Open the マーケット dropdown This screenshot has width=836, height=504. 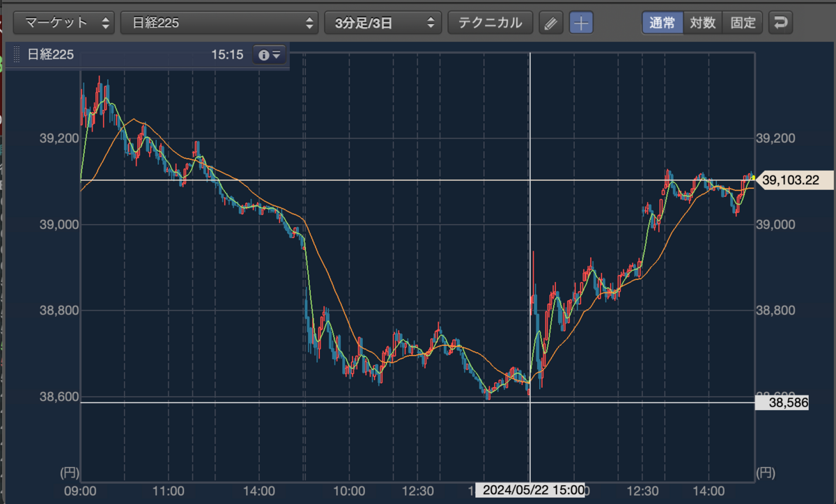(64, 22)
